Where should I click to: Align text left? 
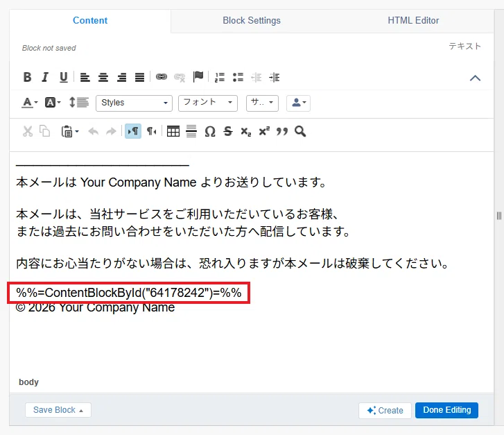point(85,77)
